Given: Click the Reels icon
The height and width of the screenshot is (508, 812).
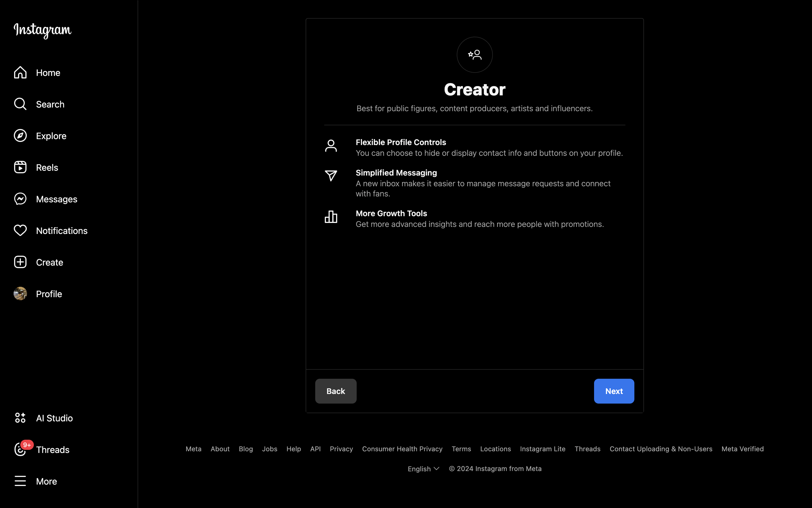Looking at the screenshot, I should tap(20, 167).
